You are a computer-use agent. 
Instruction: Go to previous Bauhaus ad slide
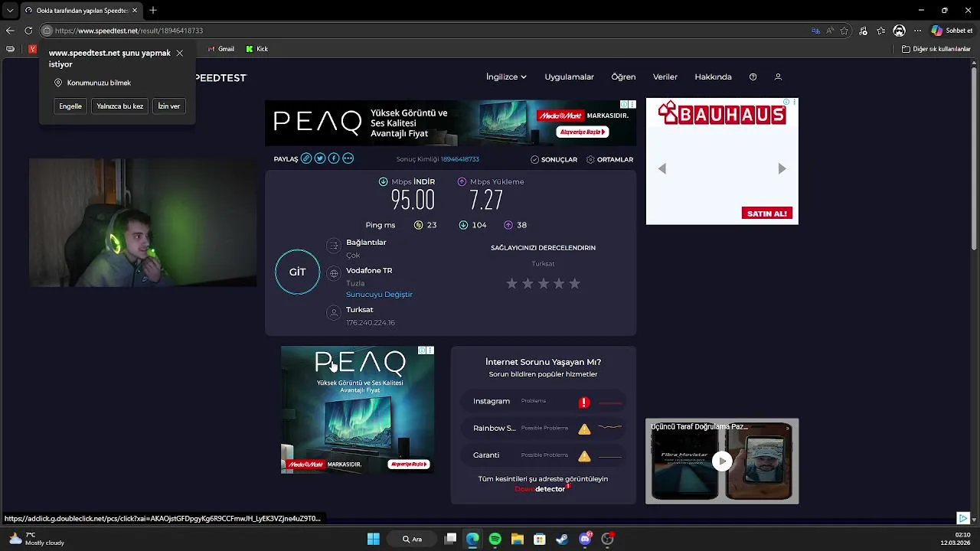click(x=662, y=168)
